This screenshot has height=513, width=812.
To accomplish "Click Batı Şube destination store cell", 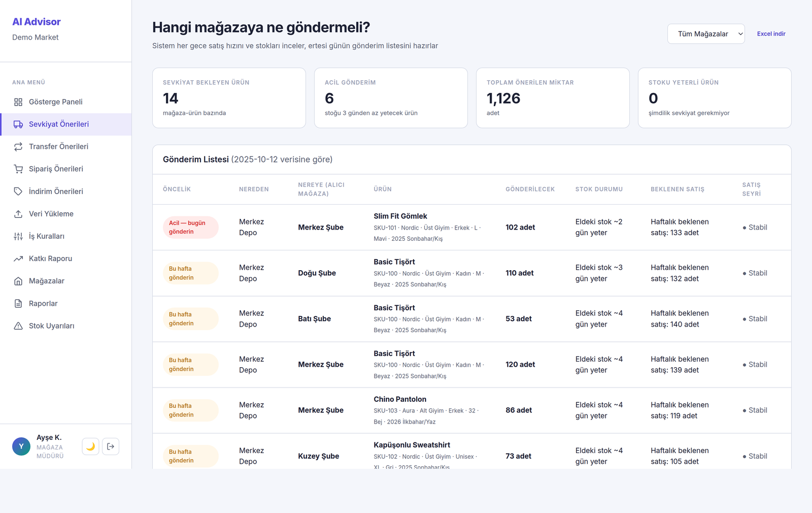I will click(315, 319).
